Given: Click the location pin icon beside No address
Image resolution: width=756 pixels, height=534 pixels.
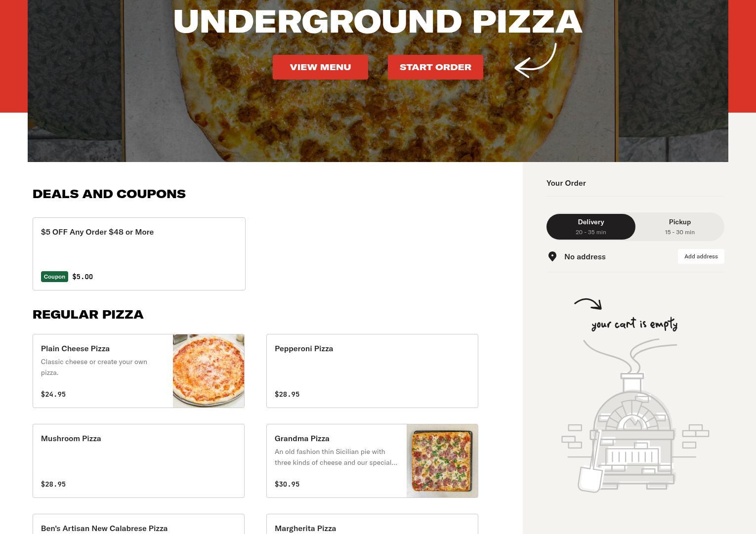Looking at the screenshot, I should tap(552, 256).
